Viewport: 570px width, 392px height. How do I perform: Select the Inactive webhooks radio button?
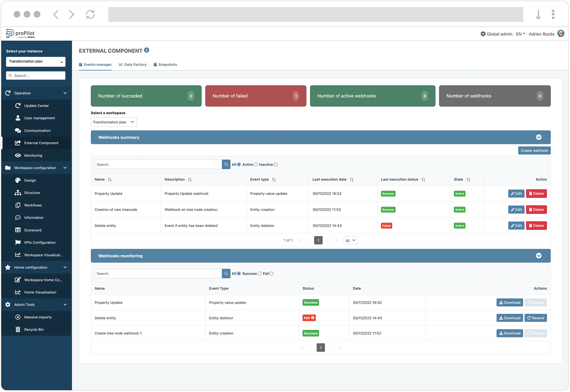click(x=275, y=164)
